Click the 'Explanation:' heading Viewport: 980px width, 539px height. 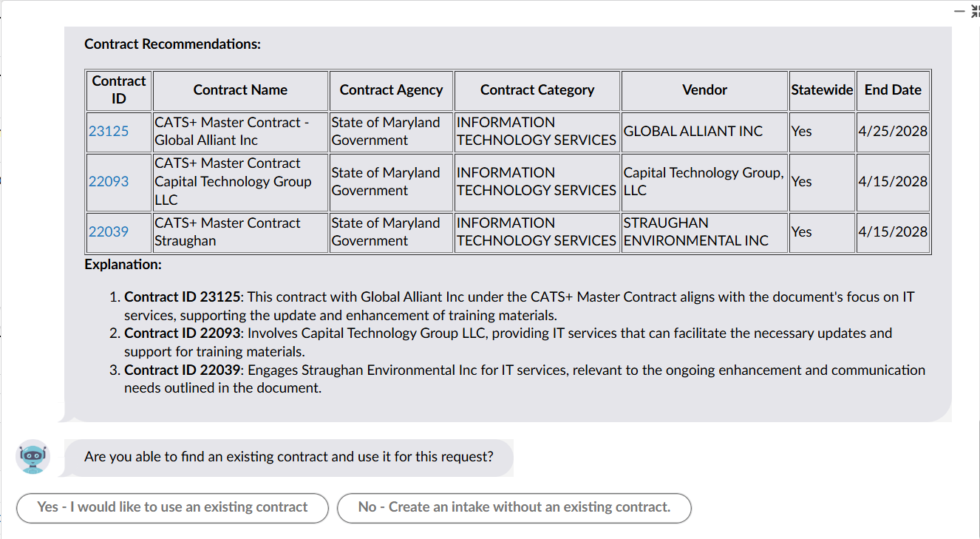[123, 264]
